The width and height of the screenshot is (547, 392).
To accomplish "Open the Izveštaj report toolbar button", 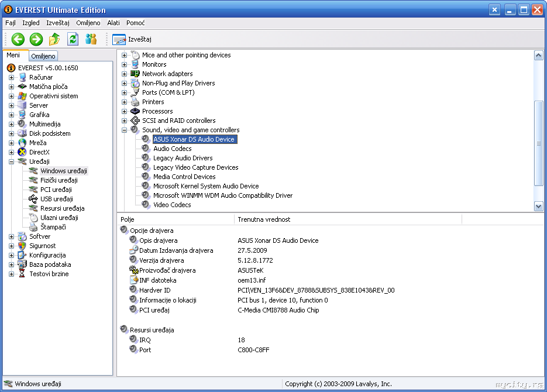I will [x=132, y=39].
